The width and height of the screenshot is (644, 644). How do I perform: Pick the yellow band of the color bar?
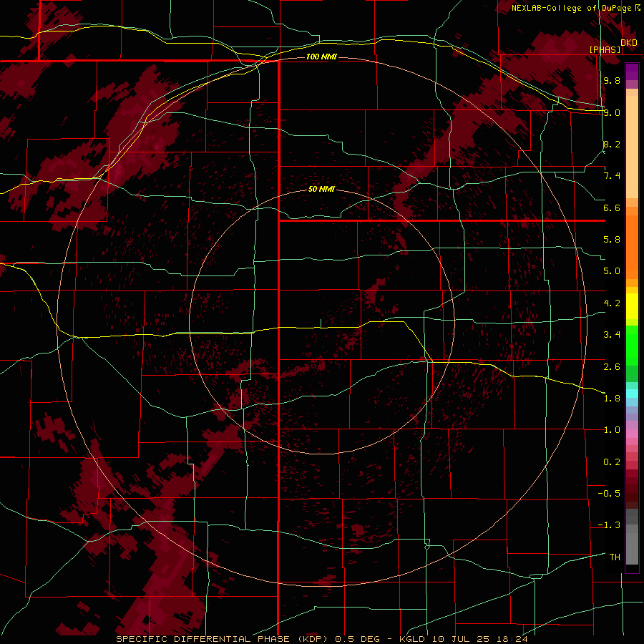(632, 306)
